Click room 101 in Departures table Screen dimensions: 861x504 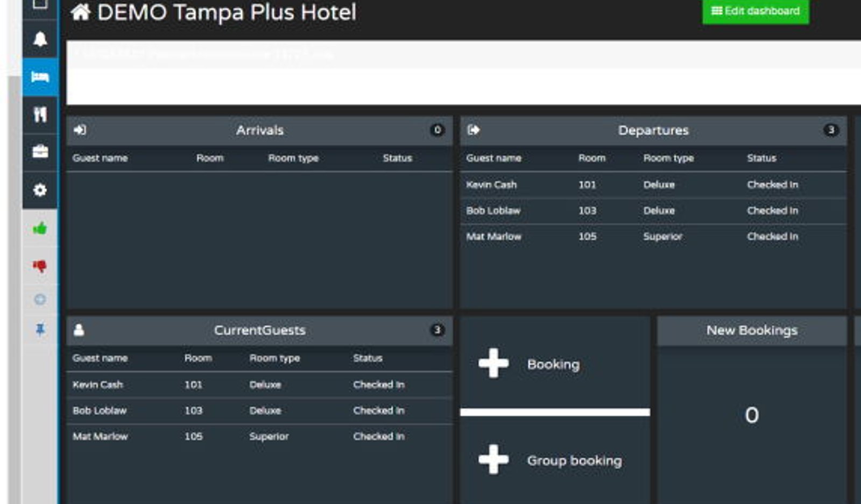[587, 184]
